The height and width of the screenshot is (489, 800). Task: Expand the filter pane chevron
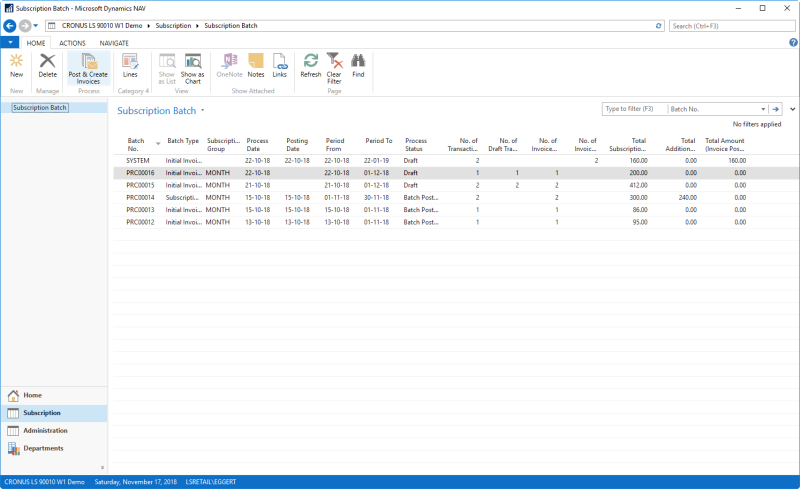792,108
